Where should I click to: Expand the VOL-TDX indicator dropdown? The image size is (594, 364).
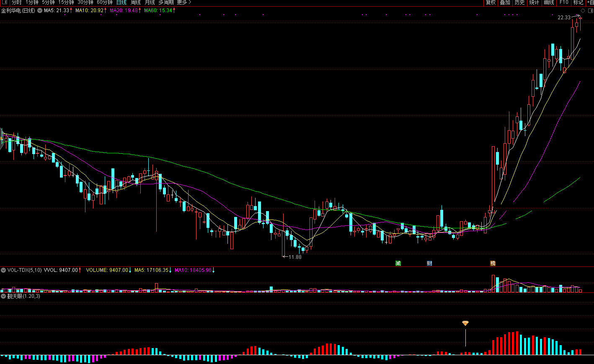tap(3, 270)
